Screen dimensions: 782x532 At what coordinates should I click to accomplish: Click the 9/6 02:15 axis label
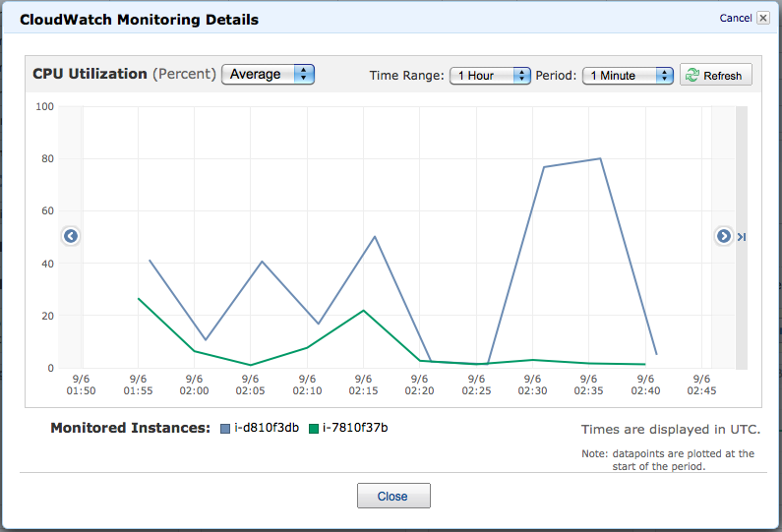tap(363, 384)
